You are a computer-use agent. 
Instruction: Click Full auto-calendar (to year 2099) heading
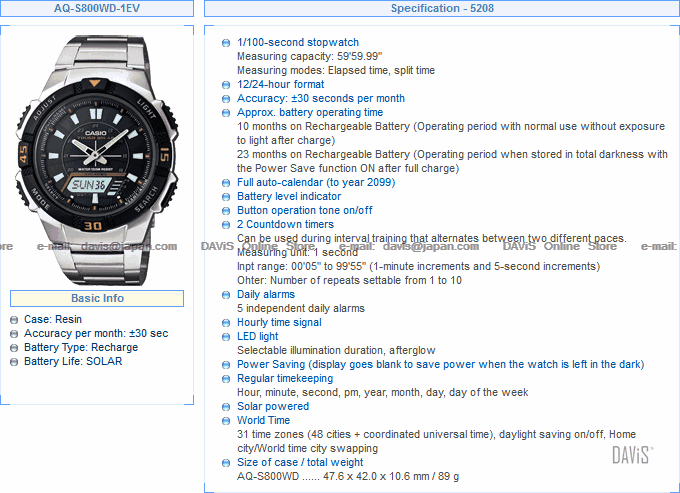tap(316, 183)
